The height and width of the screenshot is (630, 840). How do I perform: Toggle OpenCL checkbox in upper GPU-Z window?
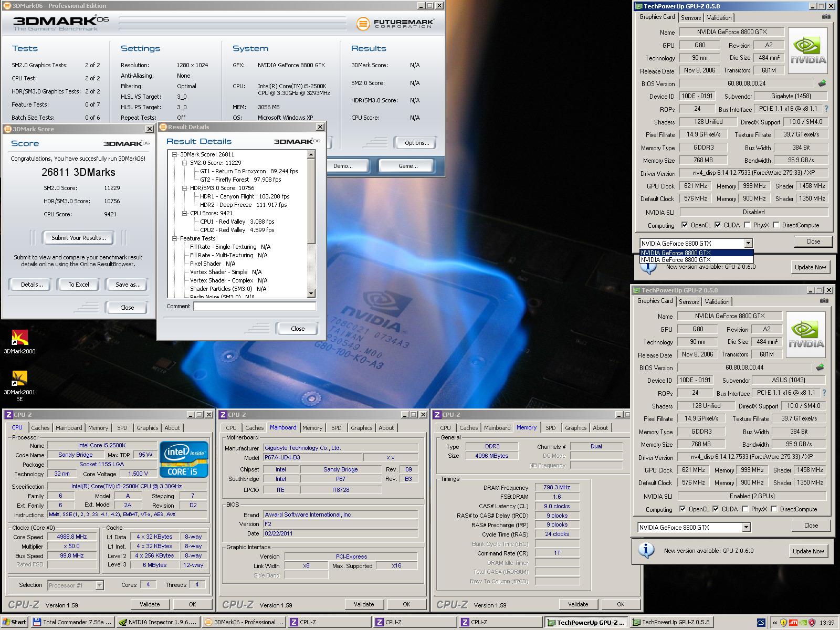coord(684,225)
